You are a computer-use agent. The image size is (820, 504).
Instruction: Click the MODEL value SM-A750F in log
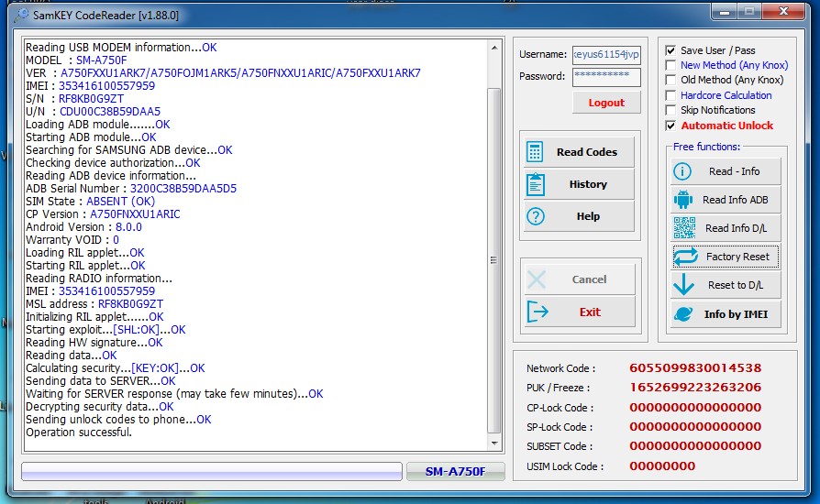coord(102,60)
